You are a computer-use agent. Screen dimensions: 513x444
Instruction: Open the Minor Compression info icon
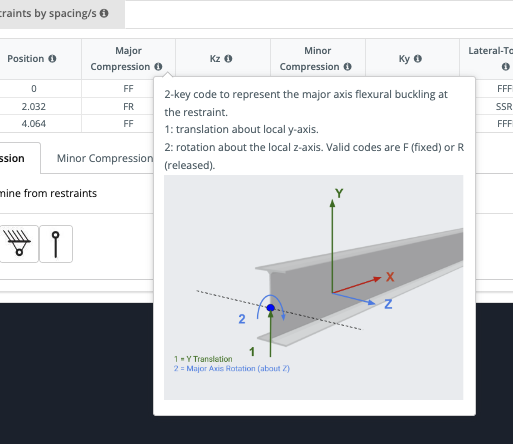(348, 67)
